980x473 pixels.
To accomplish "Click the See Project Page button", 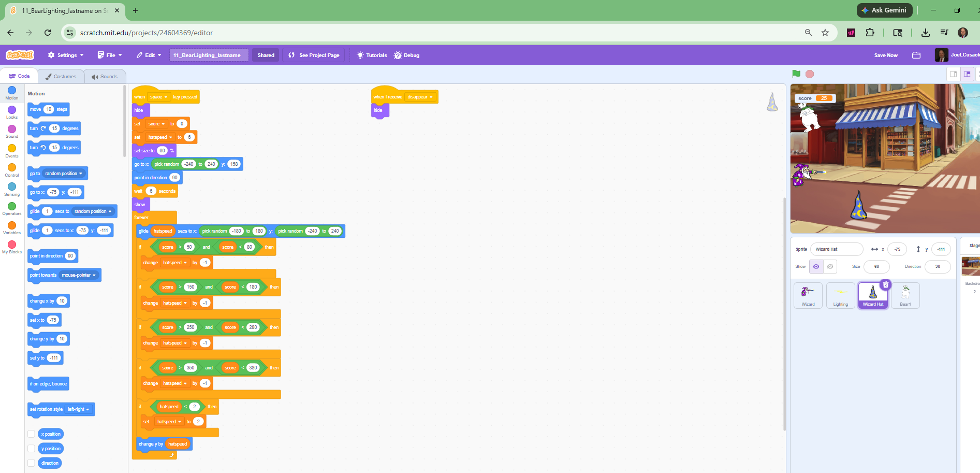I will (x=314, y=55).
